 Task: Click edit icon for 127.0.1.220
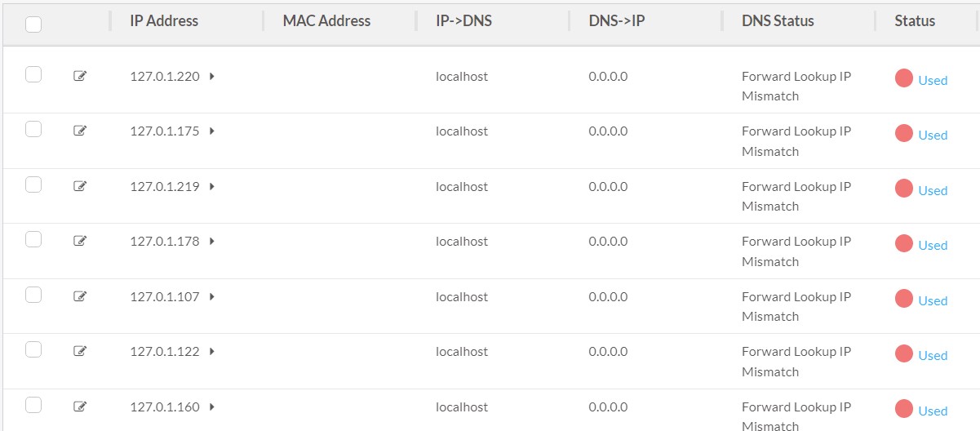[x=80, y=76]
